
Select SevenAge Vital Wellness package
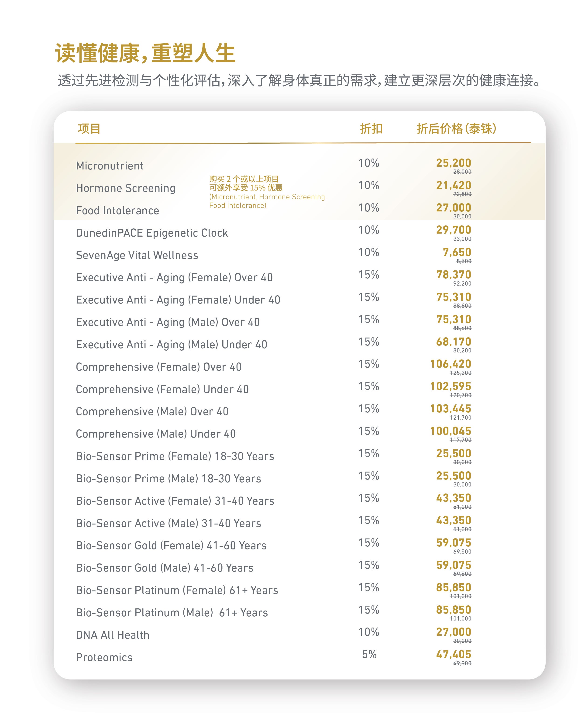137,256
